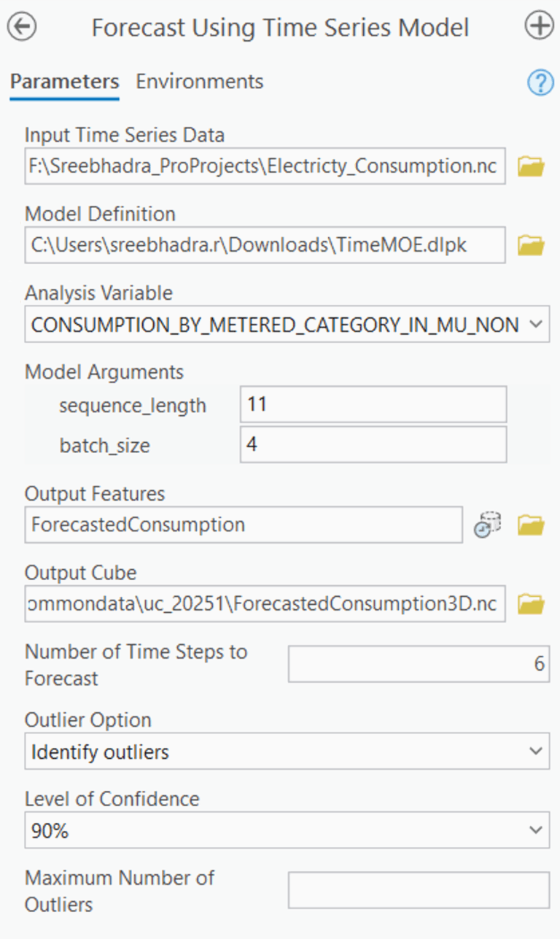The image size is (560, 939).
Task: Browse for Input Time Series Data file
Action: (531, 166)
